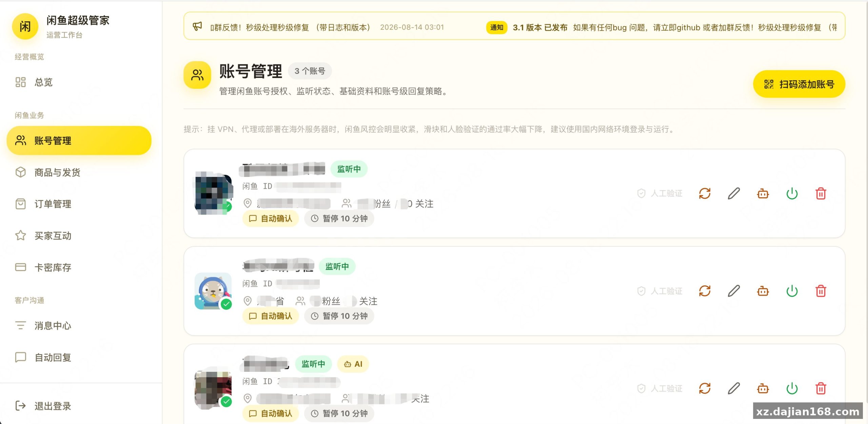868x424 pixels.
Task: Select 账号管理 in the sidebar
Action: (79, 140)
